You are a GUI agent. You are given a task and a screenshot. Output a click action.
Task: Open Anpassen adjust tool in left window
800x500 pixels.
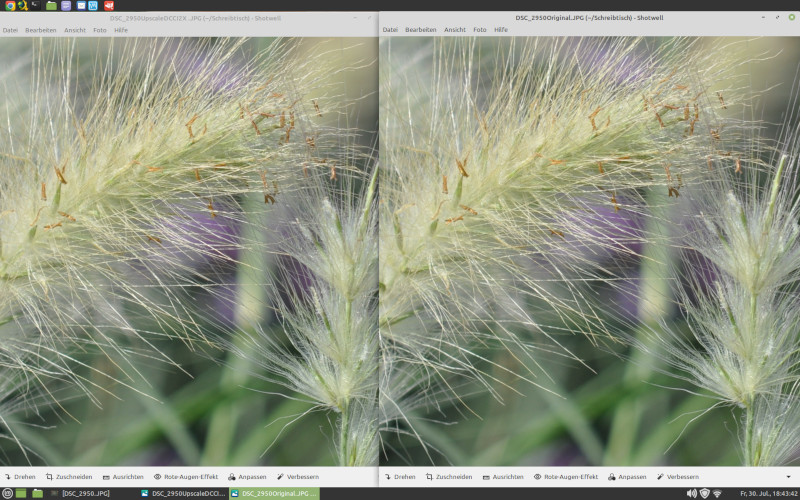point(246,477)
